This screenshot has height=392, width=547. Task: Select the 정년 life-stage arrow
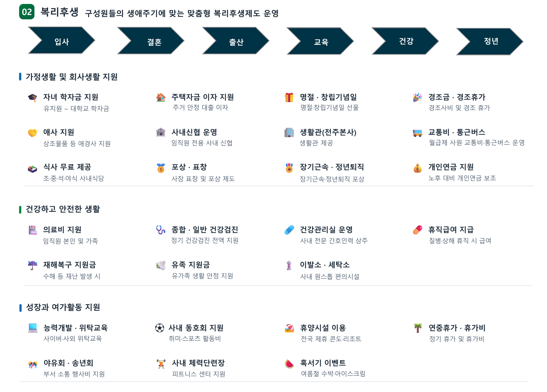click(490, 42)
